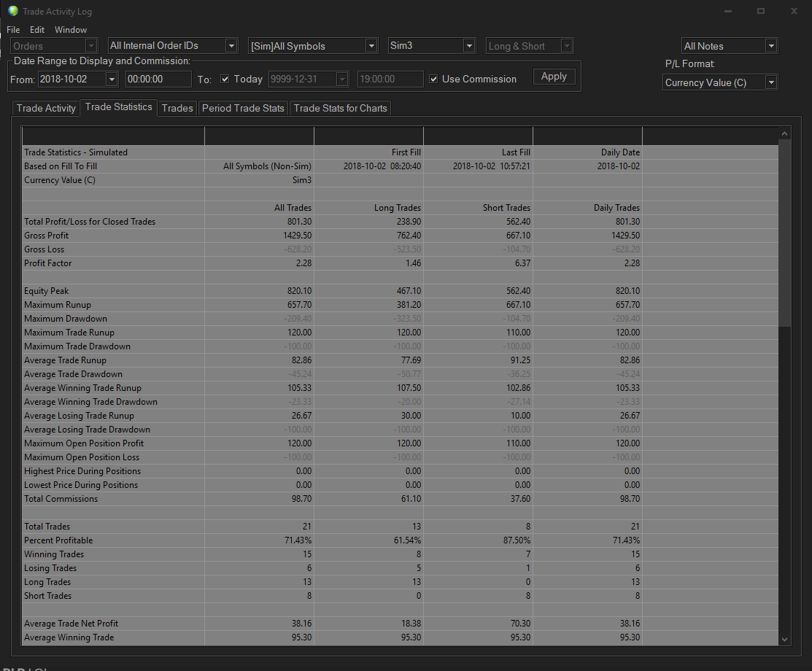Viewport: 812px width, 671px height.
Task: Open the Edit menu
Action: (37, 30)
